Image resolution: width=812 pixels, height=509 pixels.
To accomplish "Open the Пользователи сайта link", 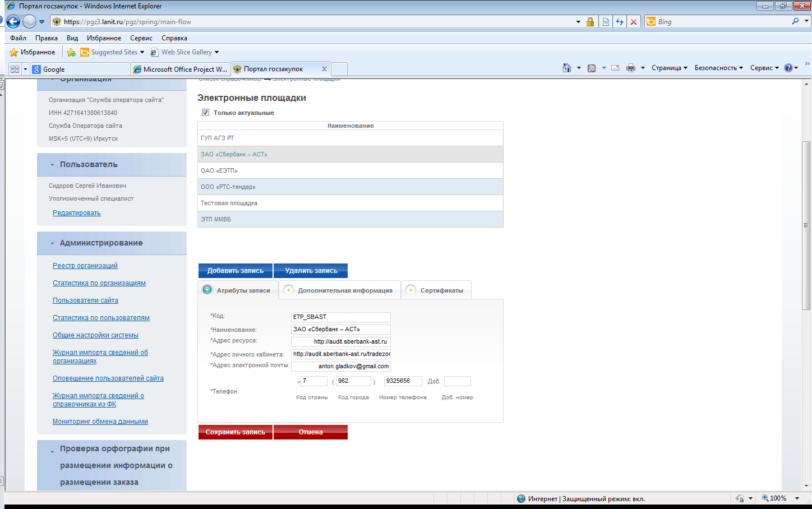I will point(85,300).
